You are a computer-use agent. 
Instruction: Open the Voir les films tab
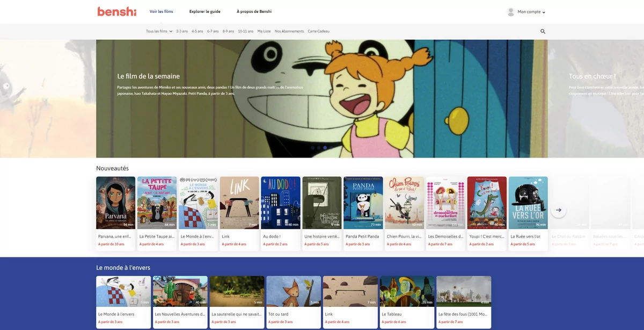(x=161, y=11)
